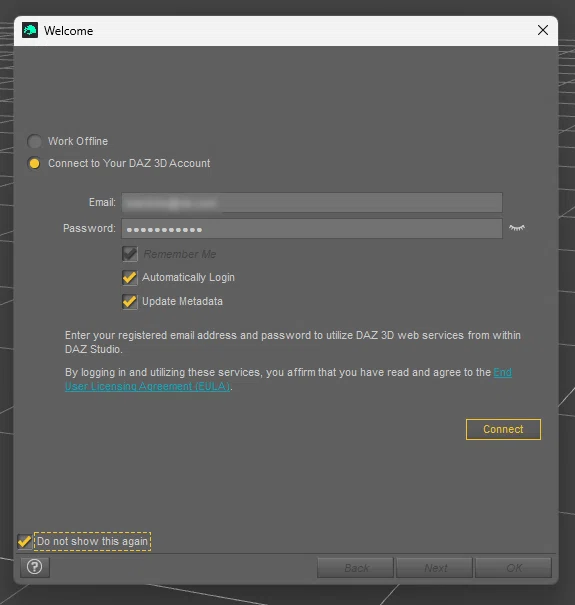Open help via question mark icon

[35, 567]
